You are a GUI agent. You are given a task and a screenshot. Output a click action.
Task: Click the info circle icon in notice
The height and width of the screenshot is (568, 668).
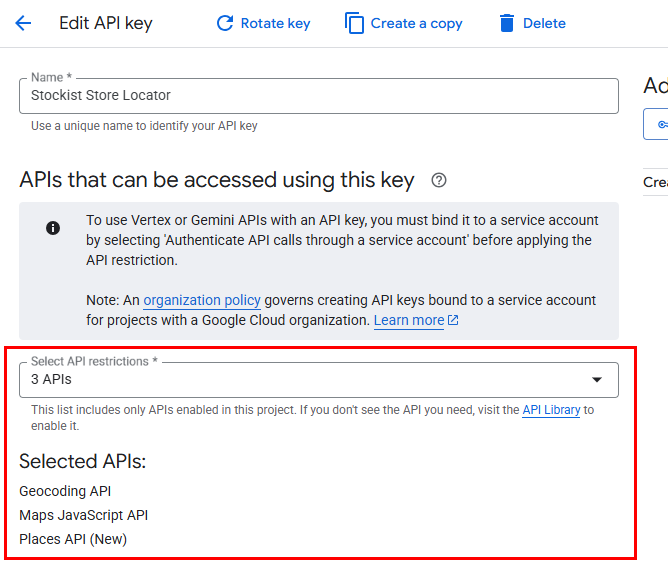pos(53,228)
